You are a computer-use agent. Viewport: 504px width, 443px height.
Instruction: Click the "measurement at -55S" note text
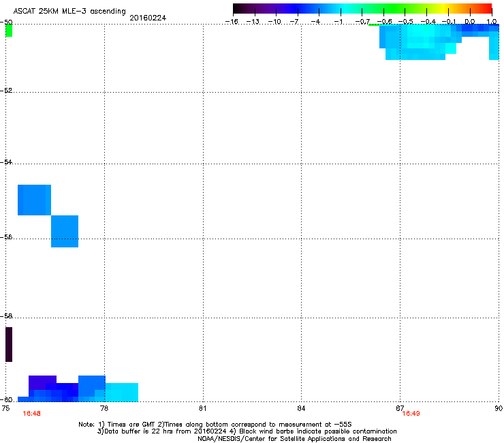pos(315,425)
